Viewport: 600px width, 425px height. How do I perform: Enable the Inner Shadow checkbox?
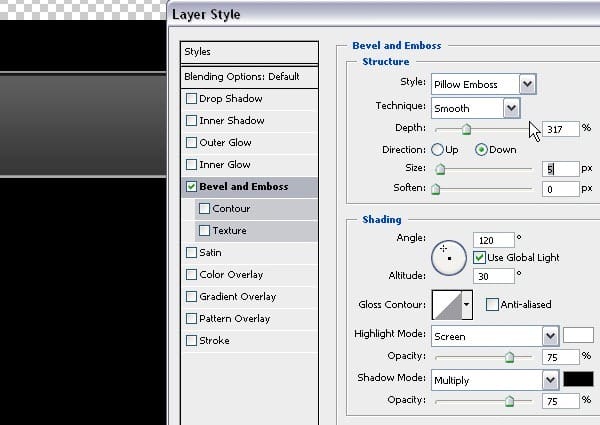[x=191, y=121]
